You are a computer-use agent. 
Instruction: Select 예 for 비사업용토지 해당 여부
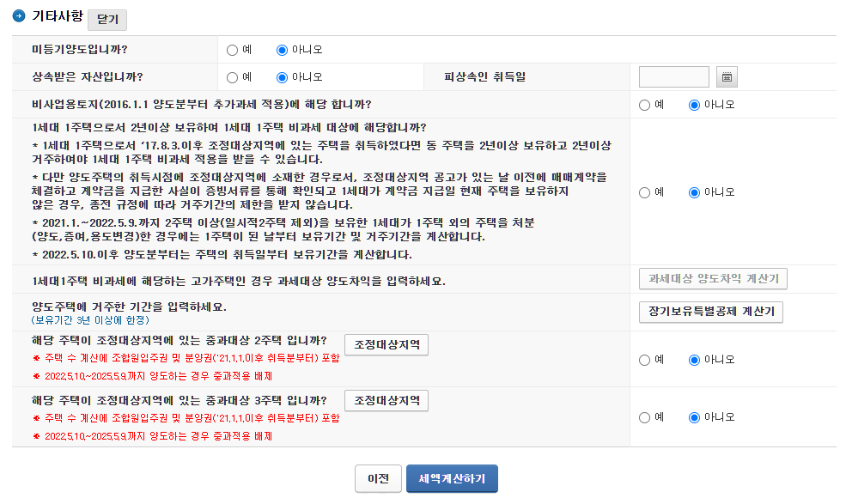[x=642, y=105]
